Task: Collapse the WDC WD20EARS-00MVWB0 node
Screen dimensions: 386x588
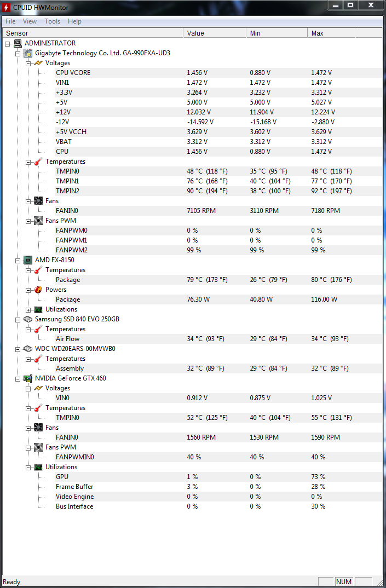Action: point(18,349)
